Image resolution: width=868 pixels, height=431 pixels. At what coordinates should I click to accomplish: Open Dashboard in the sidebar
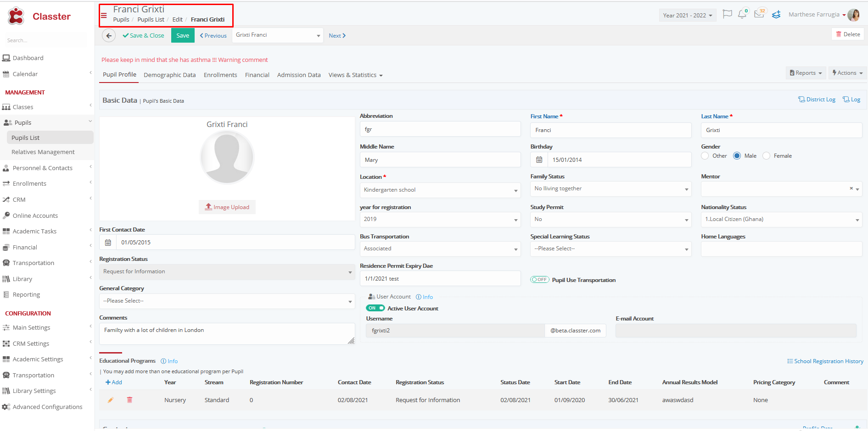pyautogui.click(x=28, y=58)
